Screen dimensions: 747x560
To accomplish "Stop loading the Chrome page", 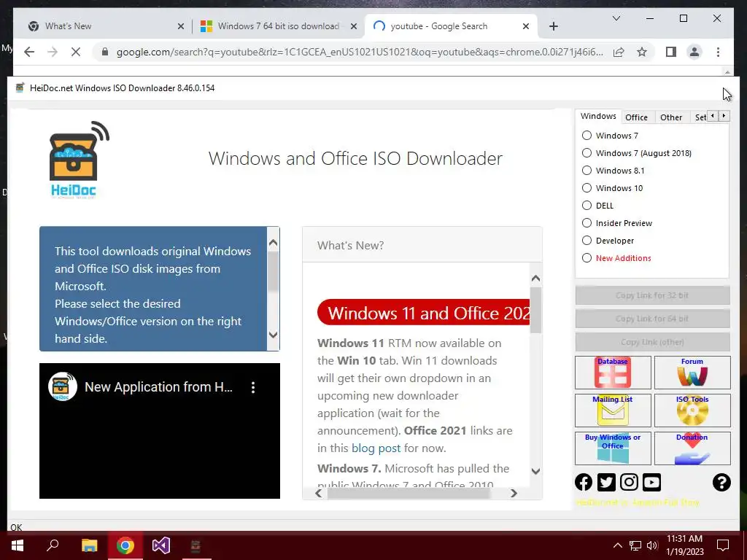I will tap(75, 52).
